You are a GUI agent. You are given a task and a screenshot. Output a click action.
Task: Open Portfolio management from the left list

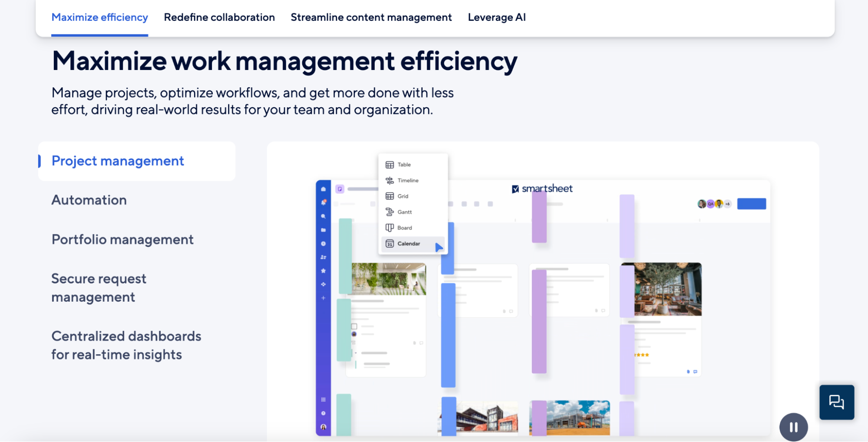122,239
